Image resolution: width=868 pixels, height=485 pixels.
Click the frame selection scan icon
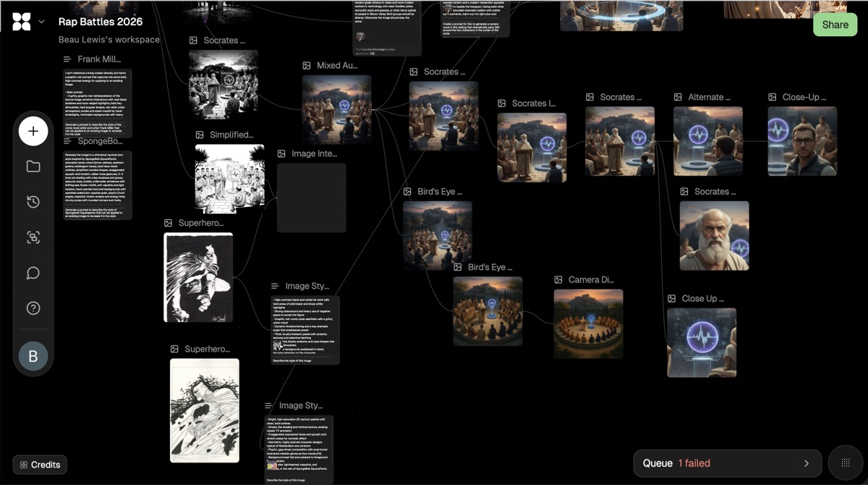tap(33, 237)
